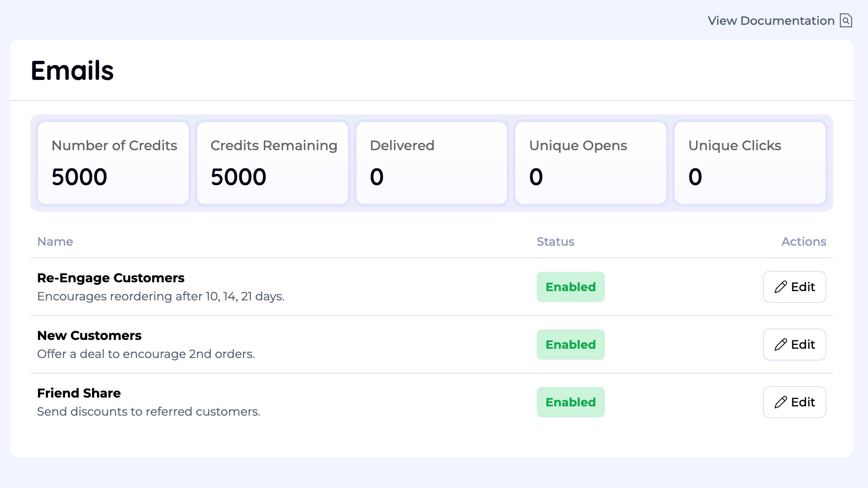This screenshot has height=488, width=868.
Task: Edit the Friend Share email
Action: click(794, 402)
